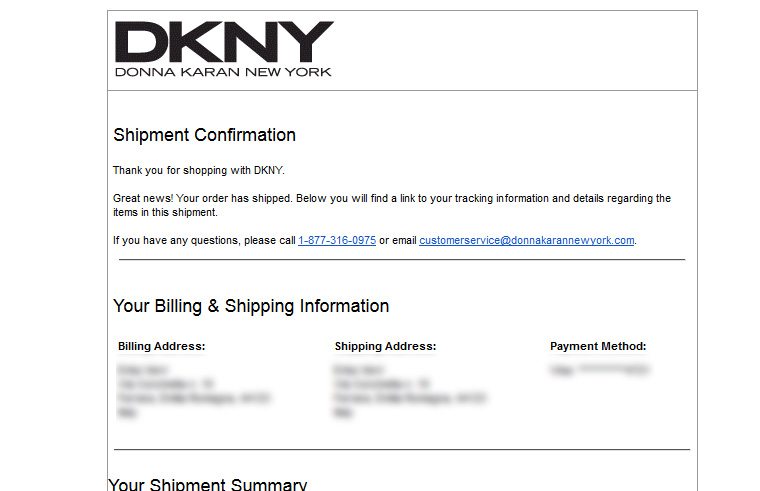Click Your Billing & Shipping Information heading
The image size is (760, 491).
[x=251, y=306]
